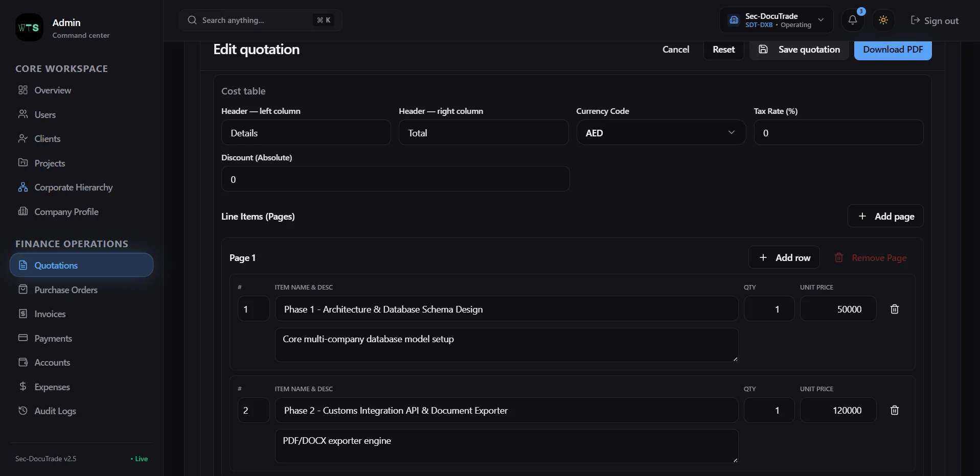Viewport: 980px width, 476px height.
Task: Open Accounts section
Action: [82, 363]
